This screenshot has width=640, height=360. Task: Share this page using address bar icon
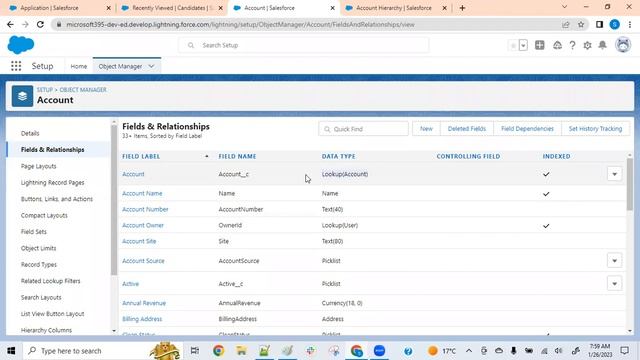566,24
